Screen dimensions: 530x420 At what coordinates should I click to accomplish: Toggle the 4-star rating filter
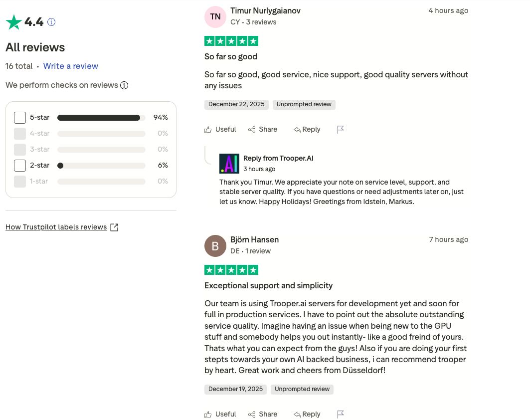point(20,133)
